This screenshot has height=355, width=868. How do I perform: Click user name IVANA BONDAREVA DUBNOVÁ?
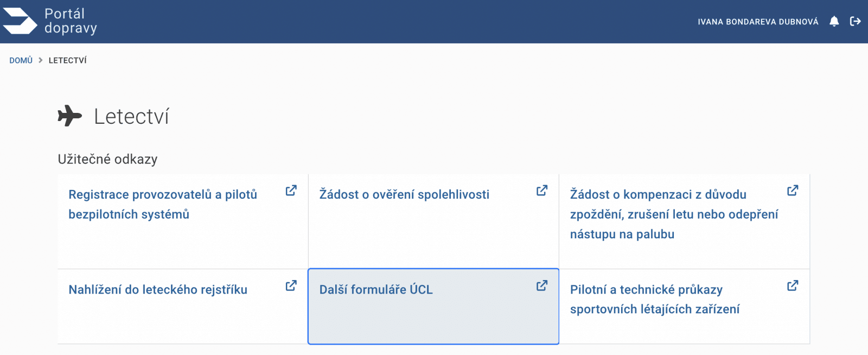click(x=758, y=22)
